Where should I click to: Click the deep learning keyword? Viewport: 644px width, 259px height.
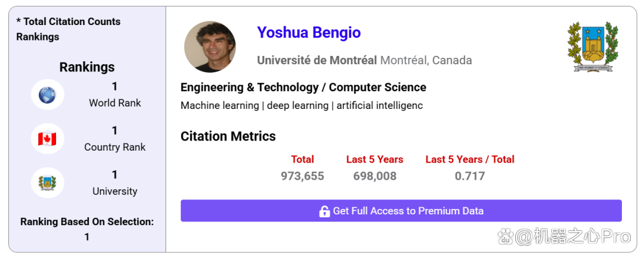click(x=298, y=106)
